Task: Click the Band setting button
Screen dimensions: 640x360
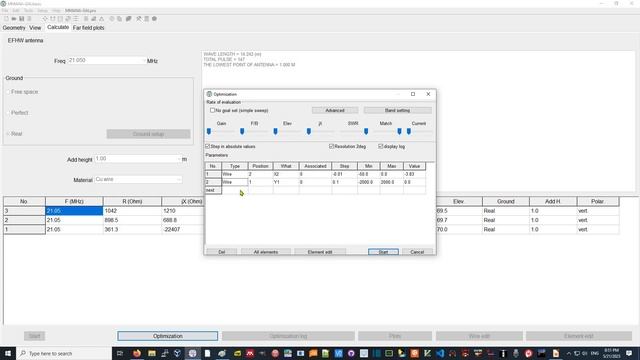Action: point(397,110)
